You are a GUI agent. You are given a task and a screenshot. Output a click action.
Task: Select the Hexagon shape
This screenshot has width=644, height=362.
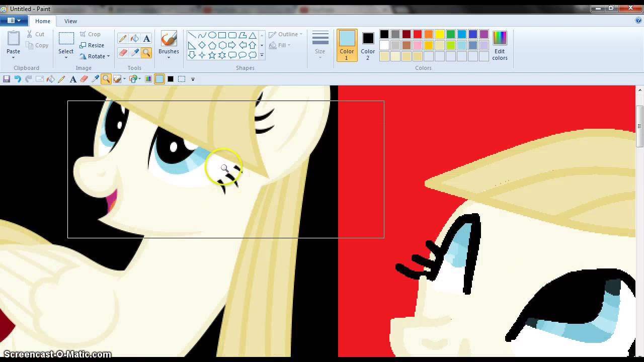tap(222, 45)
